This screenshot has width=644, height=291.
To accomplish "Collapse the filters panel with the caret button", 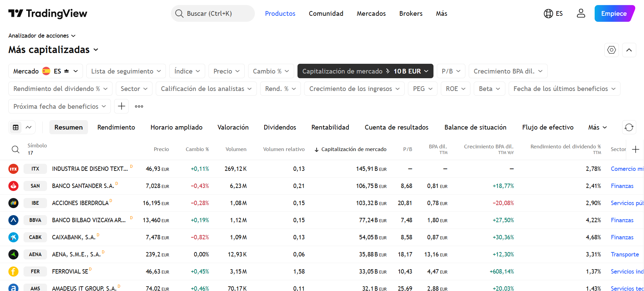I will point(629,50).
